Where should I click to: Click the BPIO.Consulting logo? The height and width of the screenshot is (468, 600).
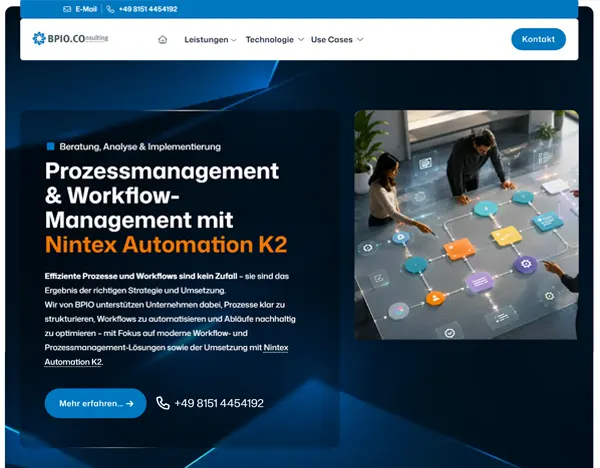point(70,38)
